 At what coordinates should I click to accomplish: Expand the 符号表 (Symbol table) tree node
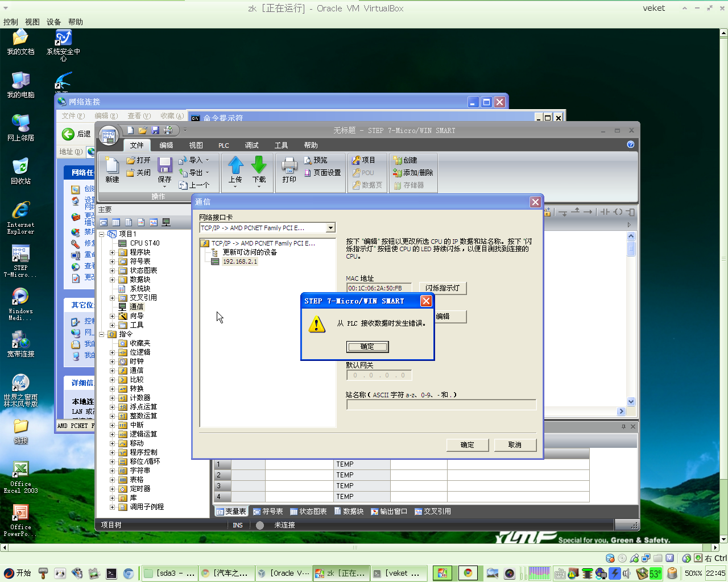[112, 261]
